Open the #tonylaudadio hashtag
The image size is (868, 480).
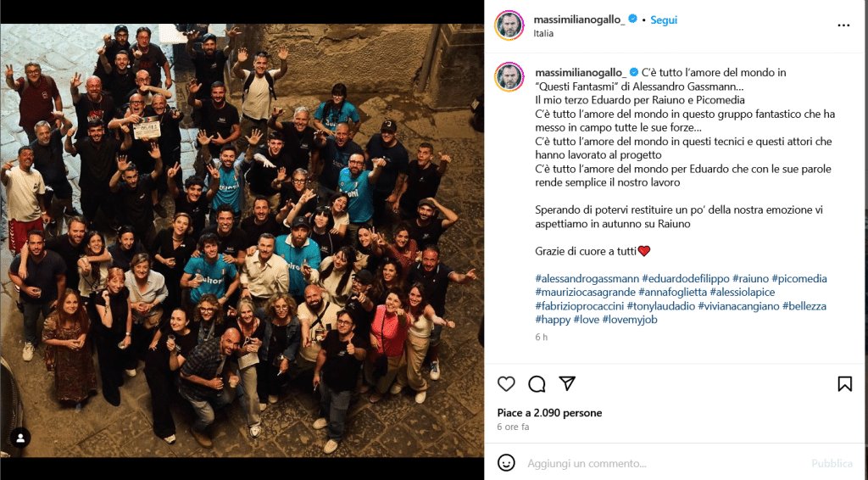pos(661,305)
